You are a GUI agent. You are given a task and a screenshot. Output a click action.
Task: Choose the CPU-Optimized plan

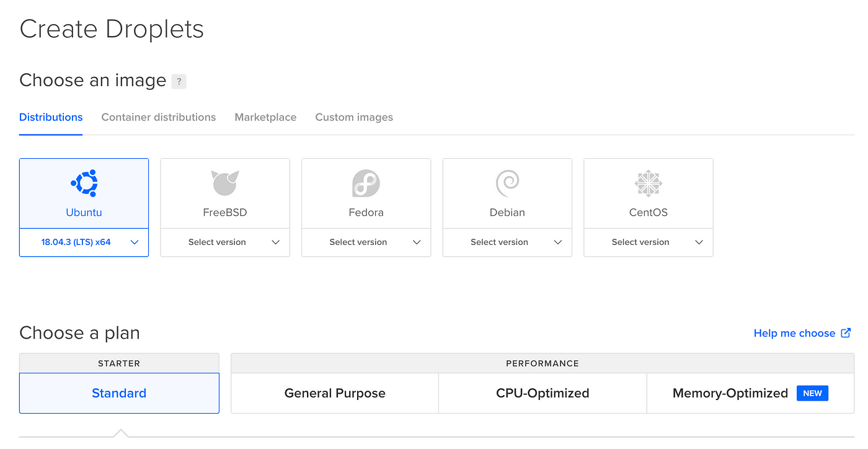[x=542, y=393]
